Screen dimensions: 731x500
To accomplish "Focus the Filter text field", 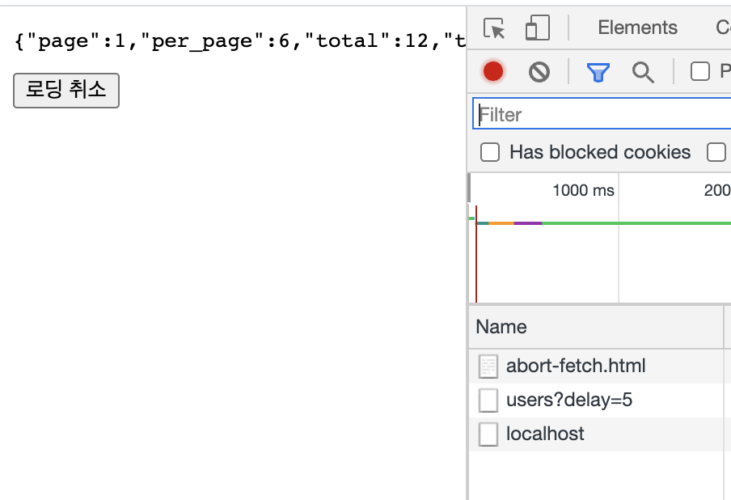I will click(x=600, y=115).
